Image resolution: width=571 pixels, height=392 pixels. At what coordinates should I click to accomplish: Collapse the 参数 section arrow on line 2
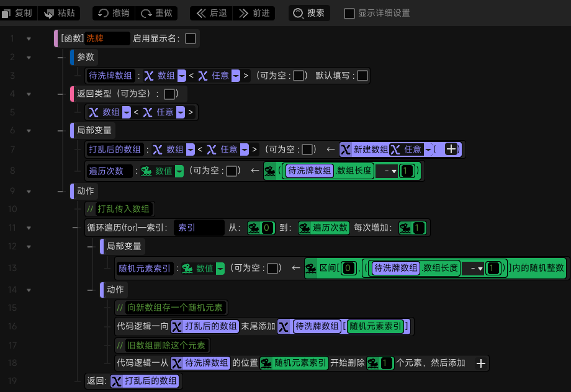[29, 57]
